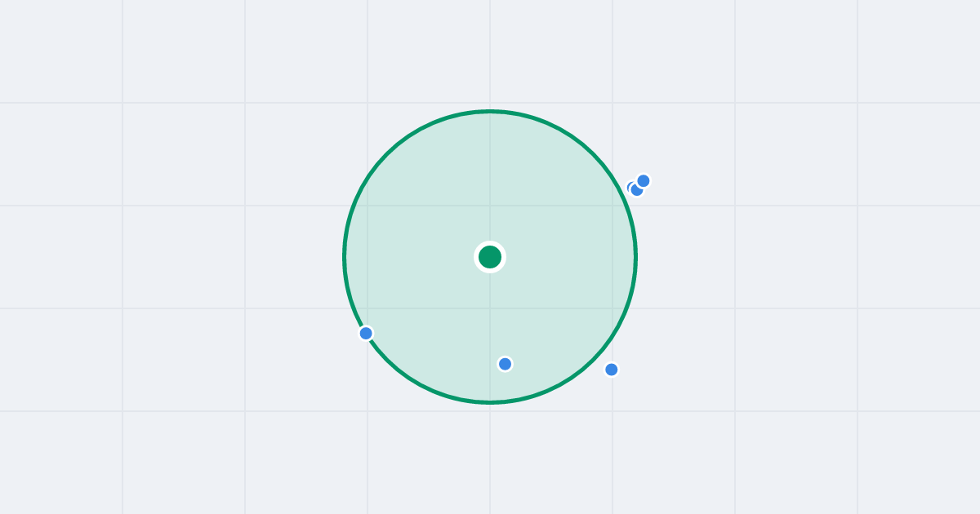The height and width of the screenshot is (514, 980).
Task: Select the partially hidden blue dot behind the cluster
Action: [630, 187]
